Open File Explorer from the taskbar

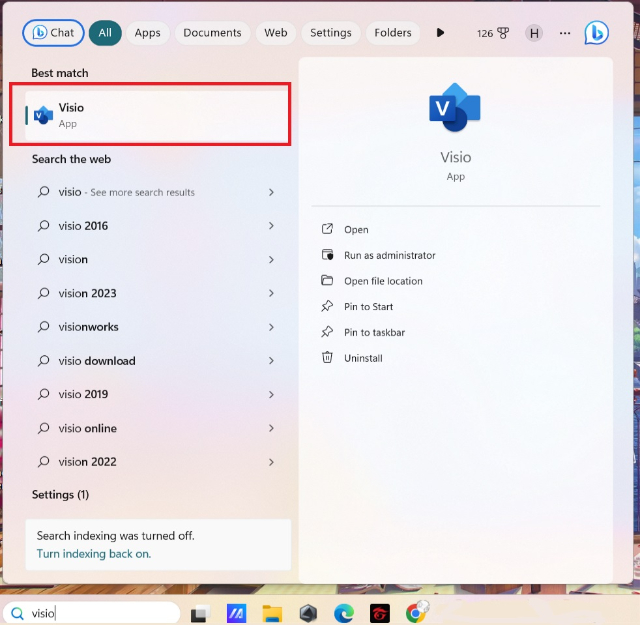[272, 613]
